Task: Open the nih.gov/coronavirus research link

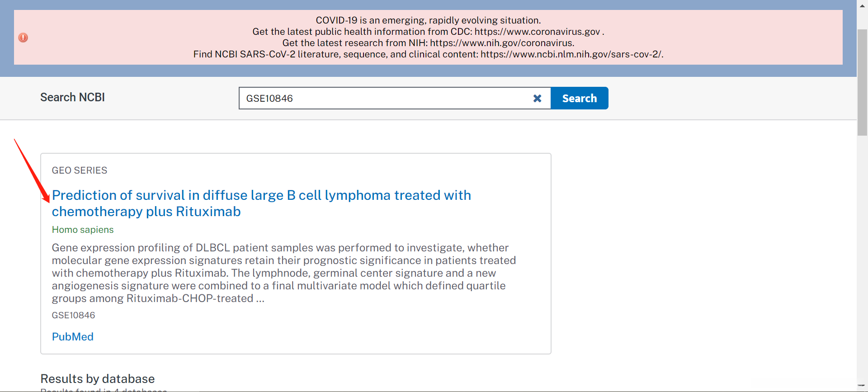Action: (501, 43)
